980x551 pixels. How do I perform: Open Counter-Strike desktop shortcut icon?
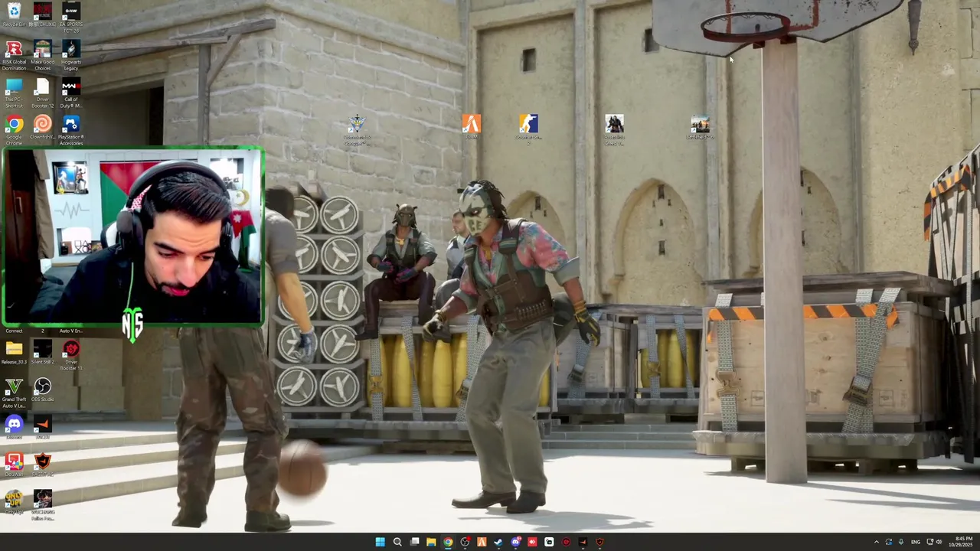528,129
